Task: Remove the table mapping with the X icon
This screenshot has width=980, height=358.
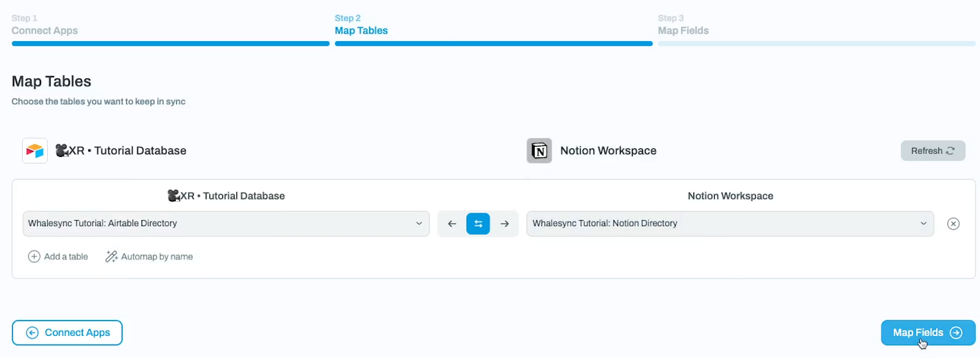Action: (953, 224)
